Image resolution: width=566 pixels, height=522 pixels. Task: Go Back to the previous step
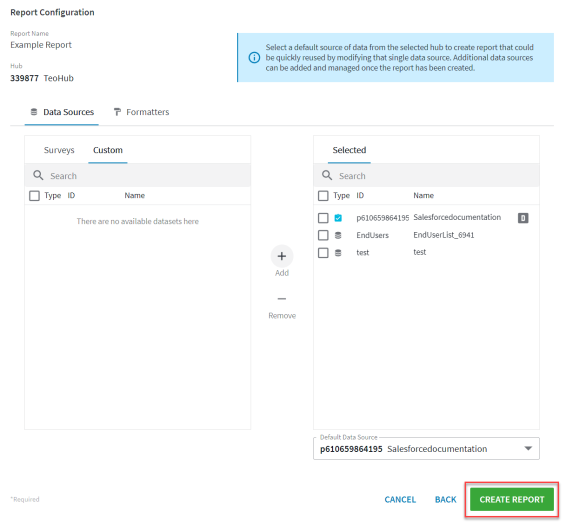(445, 500)
